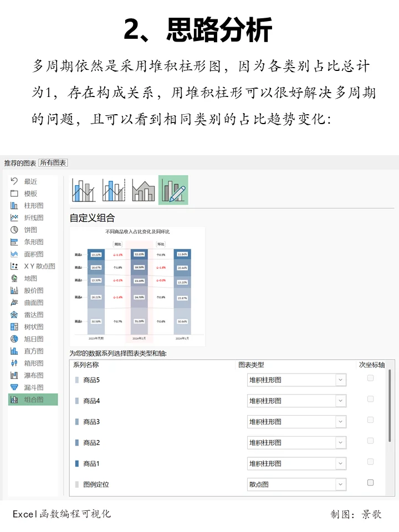Enable secondary axis for 商品3
The width and height of the screenshot is (399, 532).
point(371,420)
